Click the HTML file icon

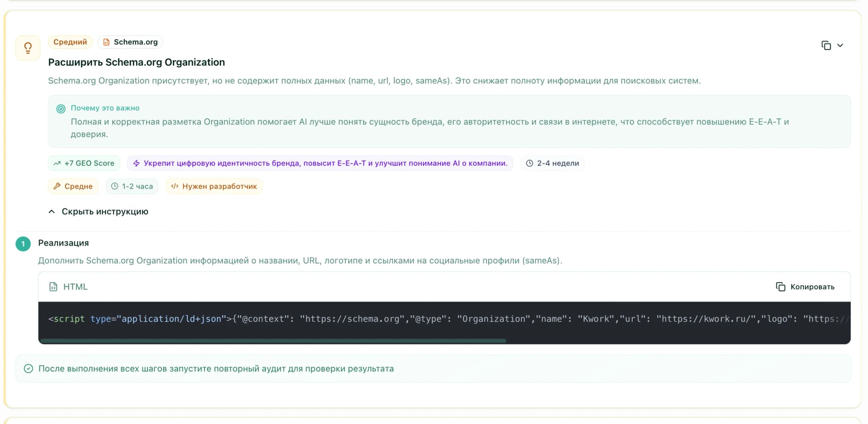(x=53, y=287)
